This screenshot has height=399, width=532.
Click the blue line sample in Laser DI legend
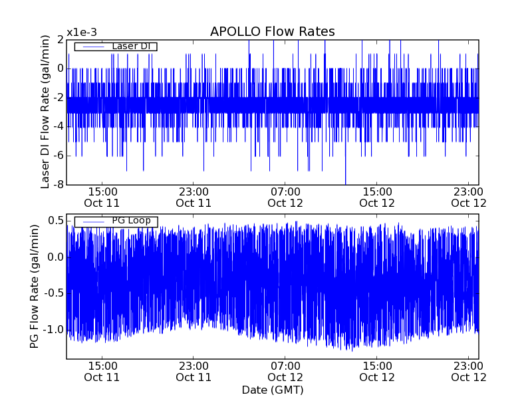93,47
